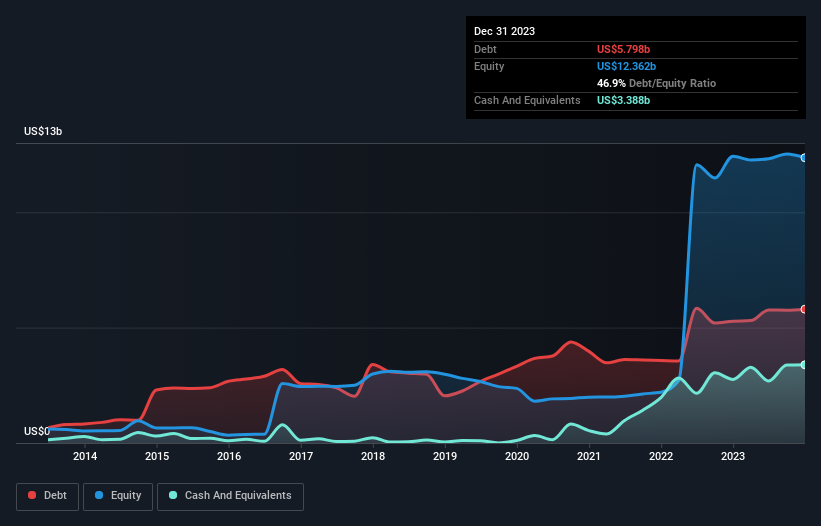Click the 2015 x-axis label
Viewport: 821px width, 526px height.
(x=157, y=456)
